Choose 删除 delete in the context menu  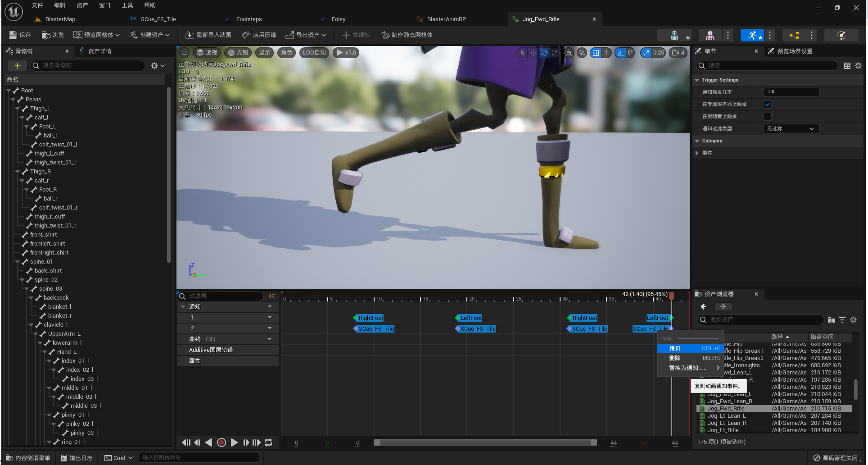(x=690, y=358)
